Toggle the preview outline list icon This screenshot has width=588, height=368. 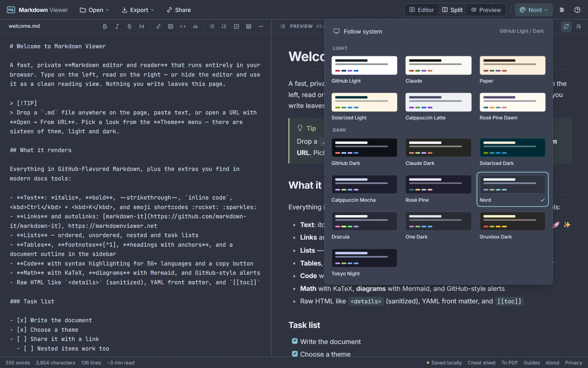(283, 26)
